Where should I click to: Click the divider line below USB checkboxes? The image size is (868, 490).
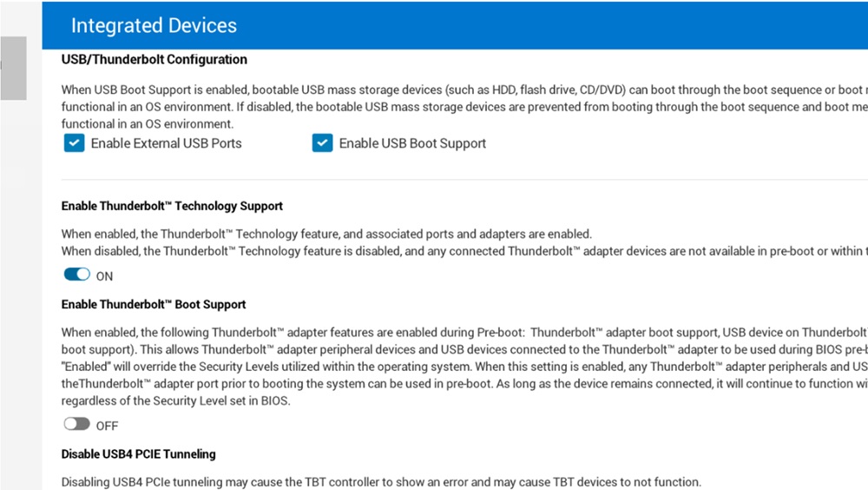(434, 180)
